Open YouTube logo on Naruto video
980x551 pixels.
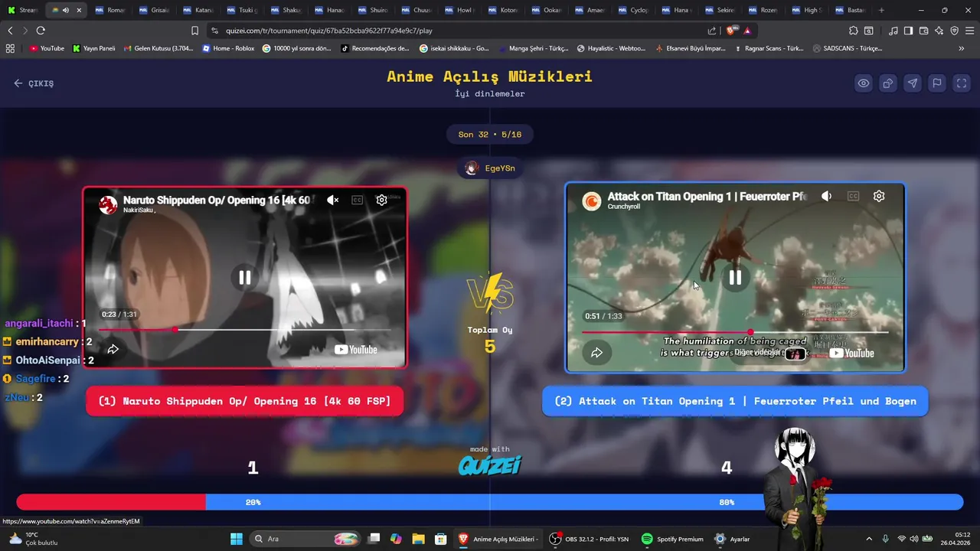357,350
